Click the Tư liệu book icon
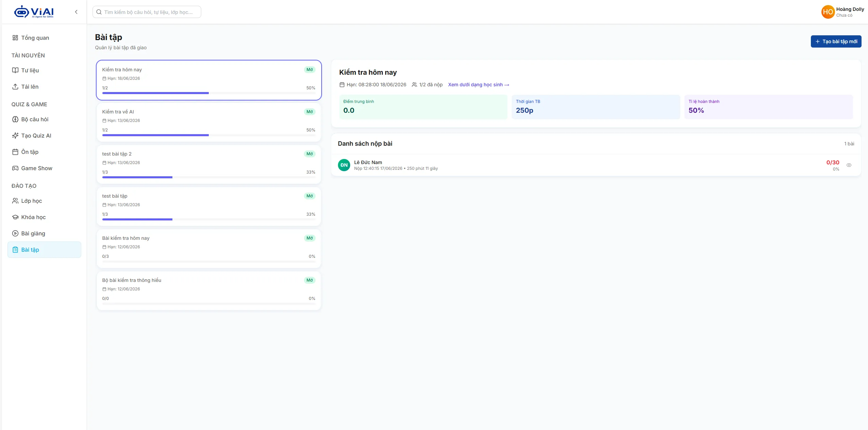The height and width of the screenshot is (430, 868). (15, 70)
